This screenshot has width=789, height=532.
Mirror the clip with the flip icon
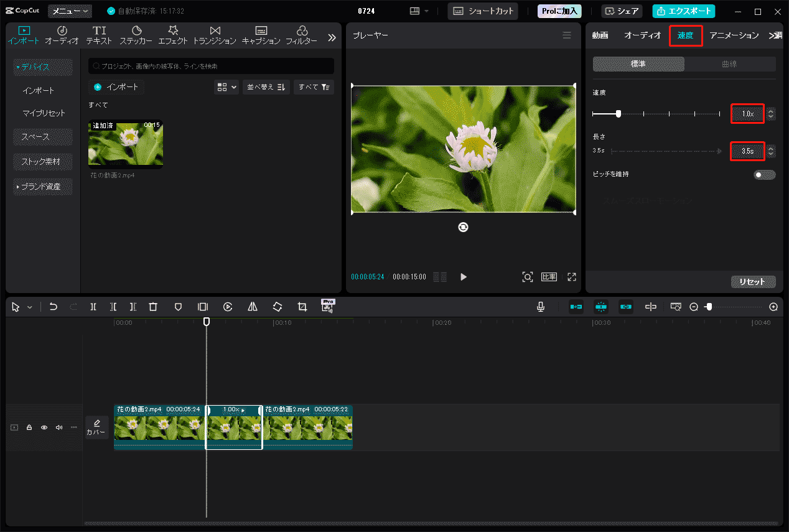click(253, 307)
